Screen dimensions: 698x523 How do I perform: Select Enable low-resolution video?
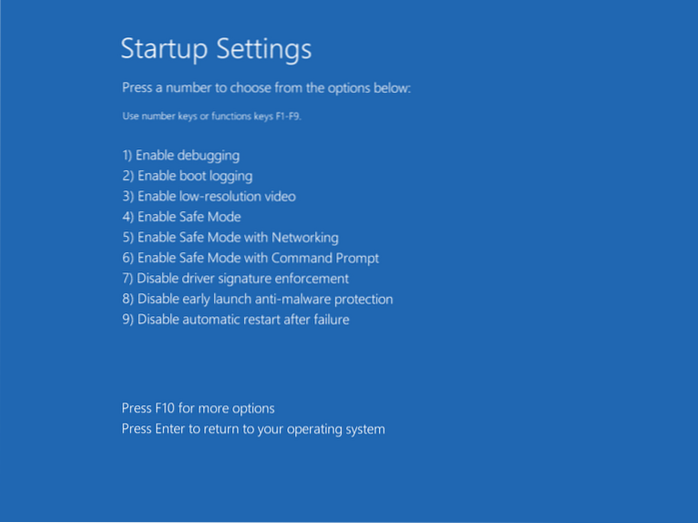(x=208, y=196)
